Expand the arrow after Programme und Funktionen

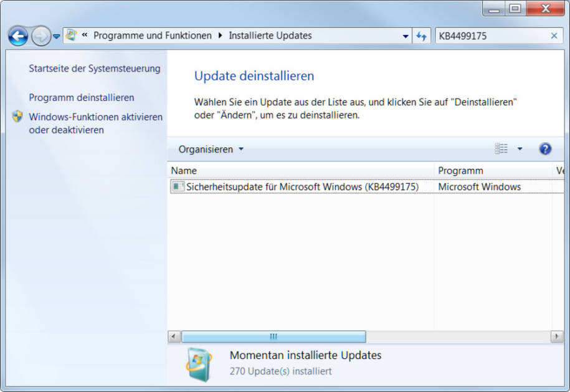click(220, 36)
